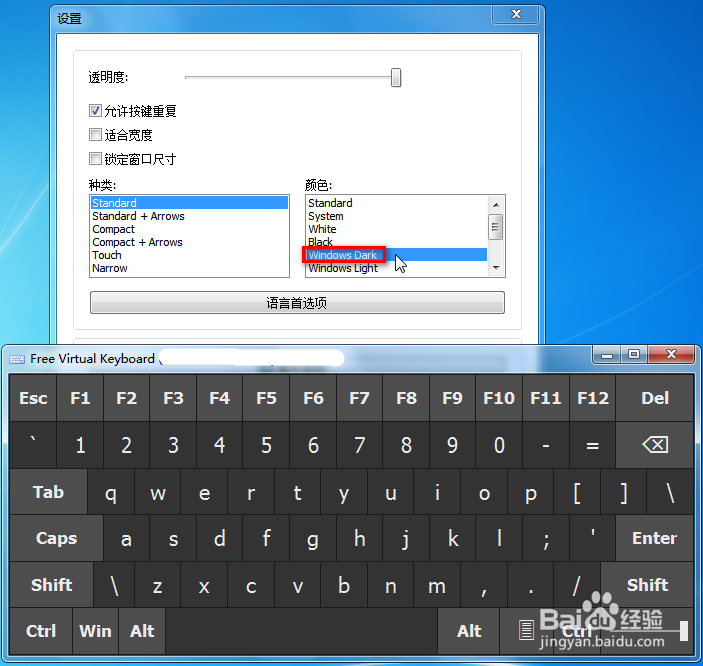The height and width of the screenshot is (666, 703).
Task: Tap the p key
Action: point(530,492)
